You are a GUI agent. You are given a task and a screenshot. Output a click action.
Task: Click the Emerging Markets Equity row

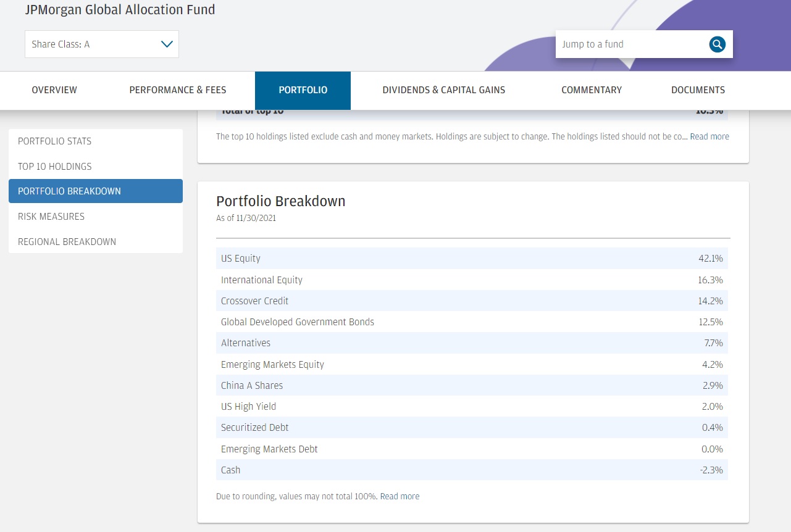(472, 364)
